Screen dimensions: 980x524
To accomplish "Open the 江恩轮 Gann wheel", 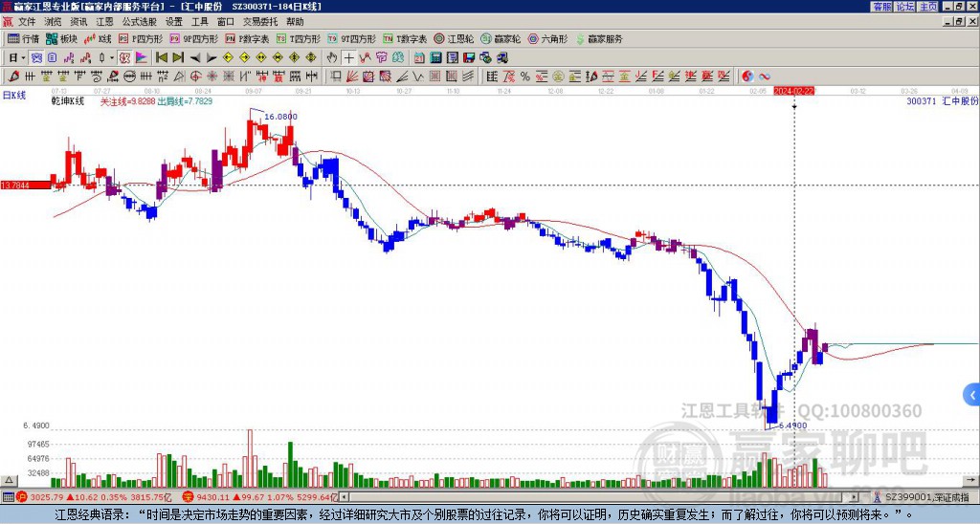I will click(x=454, y=38).
